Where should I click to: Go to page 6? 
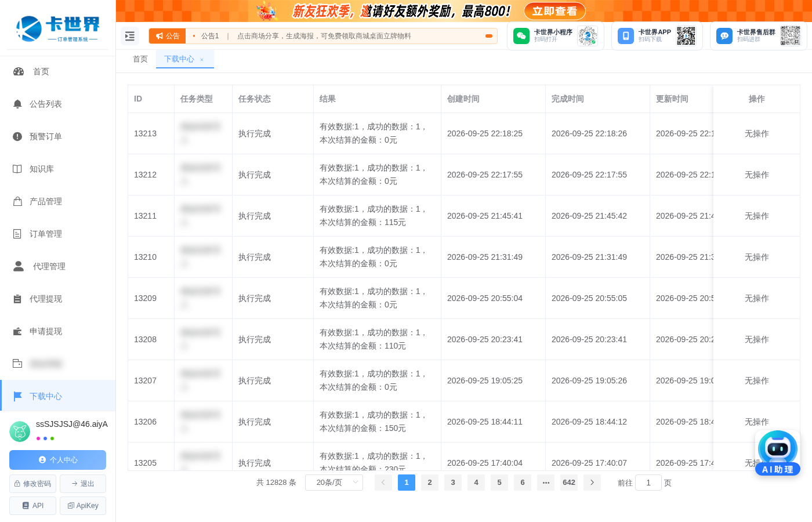(x=523, y=483)
